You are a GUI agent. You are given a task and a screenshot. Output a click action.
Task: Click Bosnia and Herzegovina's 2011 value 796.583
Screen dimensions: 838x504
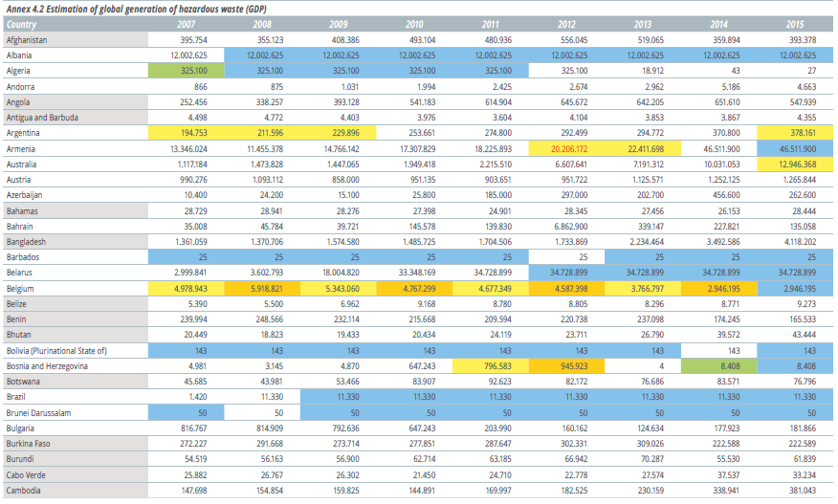[x=497, y=366]
